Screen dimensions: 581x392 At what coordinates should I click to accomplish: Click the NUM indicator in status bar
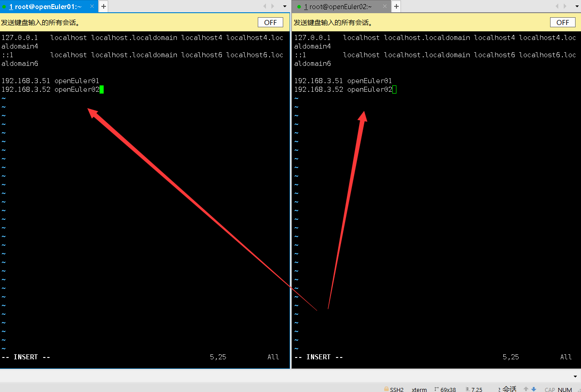pyautogui.click(x=565, y=390)
